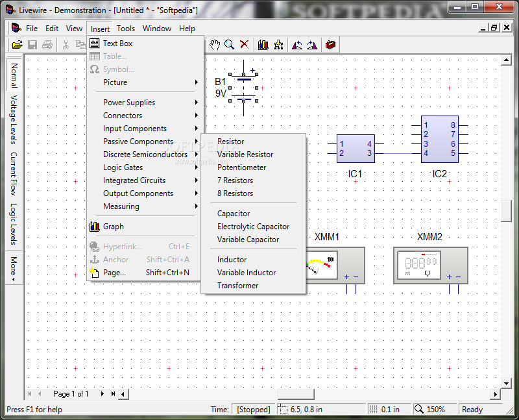Choose Text Box from the Insert menu
Viewport: 519px width, 420px height.
pos(145,43)
